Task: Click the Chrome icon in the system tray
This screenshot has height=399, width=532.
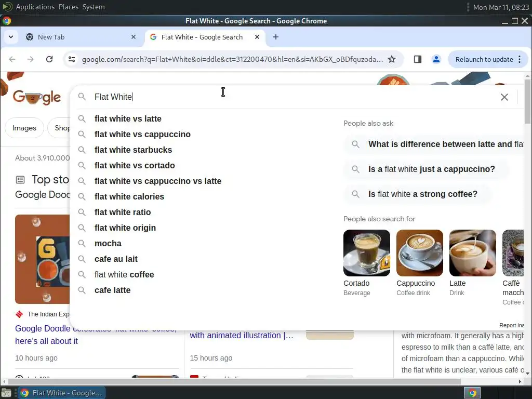Action: (x=472, y=393)
